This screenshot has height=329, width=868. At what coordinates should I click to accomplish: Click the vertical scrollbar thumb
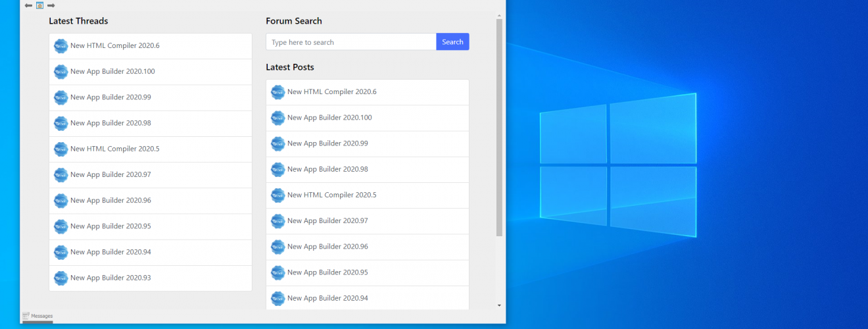[x=499, y=127]
